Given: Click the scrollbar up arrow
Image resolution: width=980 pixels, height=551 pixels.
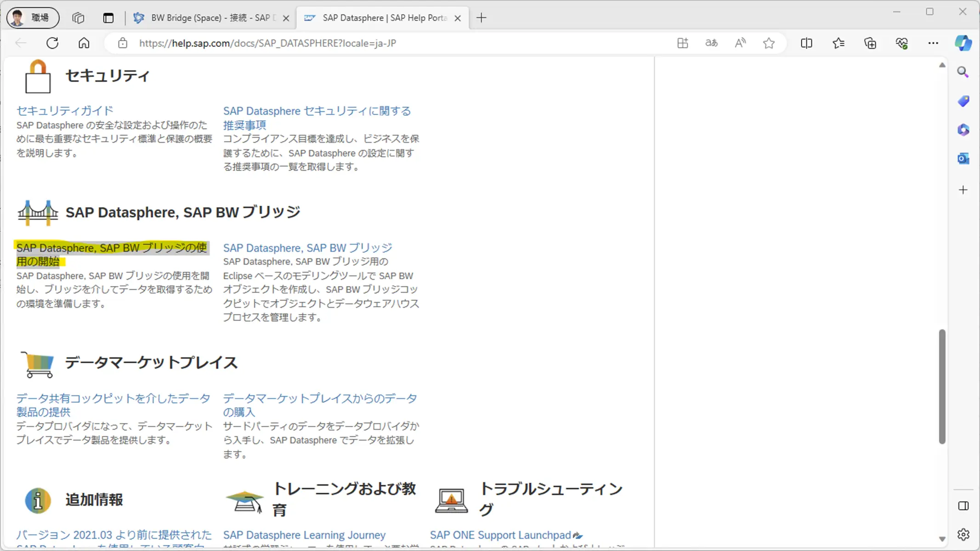Looking at the screenshot, I should click(942, 65).
